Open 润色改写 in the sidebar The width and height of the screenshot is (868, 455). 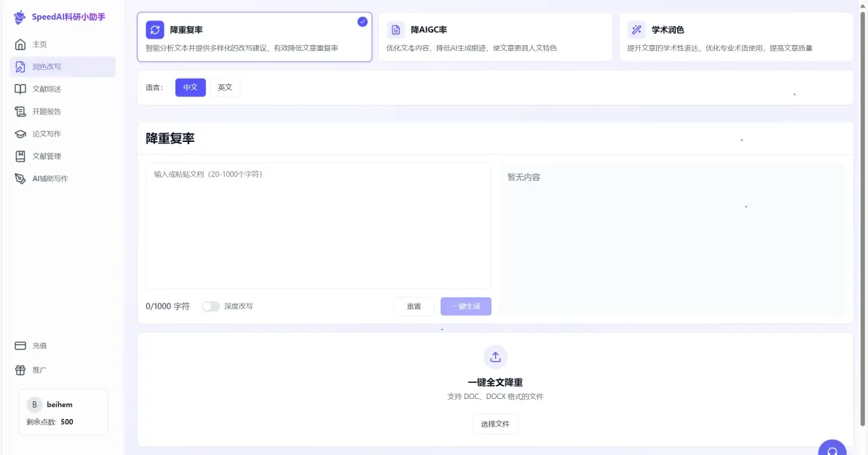[63, 67]
